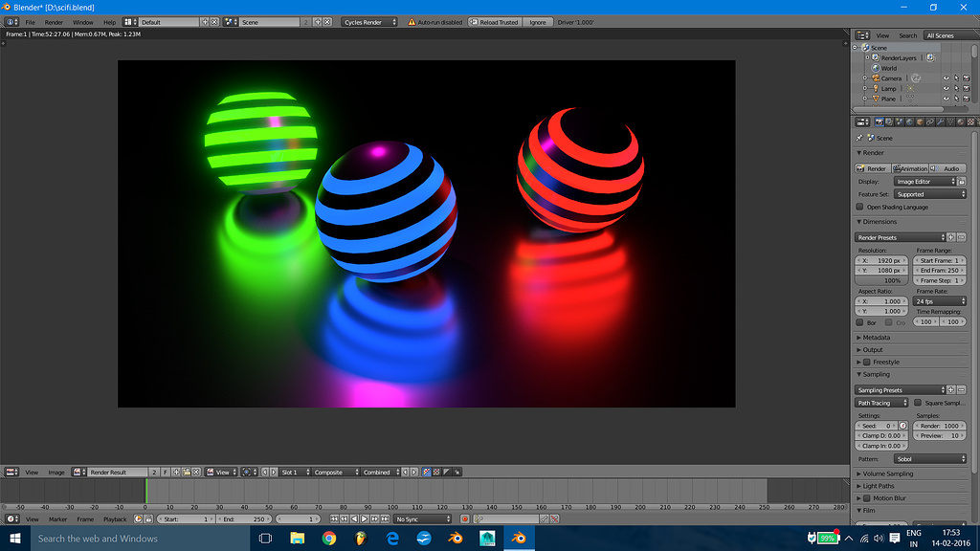Screen dimensions: 980x551
Task: Open the 24 fps frame rate dropdown
Action: click(940, 301)
